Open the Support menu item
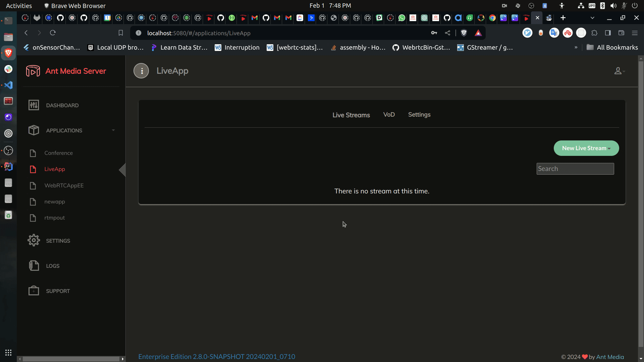644x362 pixels. tap(58, 291)
